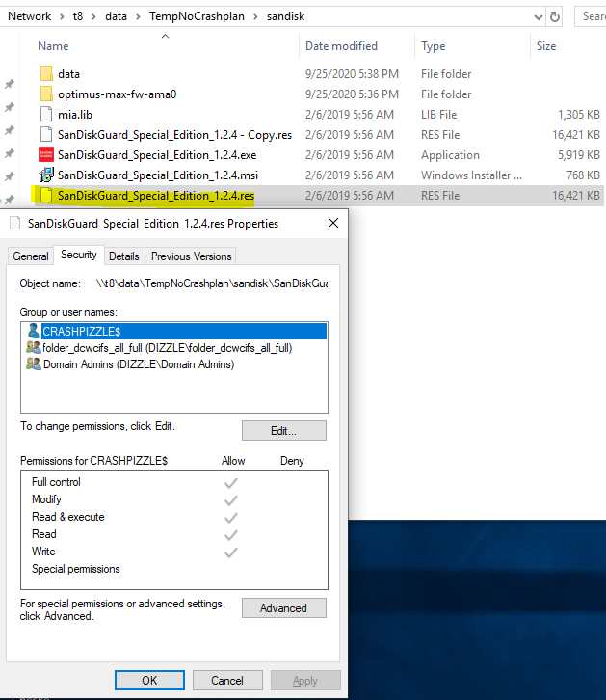Select 'SanDiskGuard_Special_Edition_1.2.4 - Copy.res' file name
Screen dimensions: 606x700
tap(174, 135)
